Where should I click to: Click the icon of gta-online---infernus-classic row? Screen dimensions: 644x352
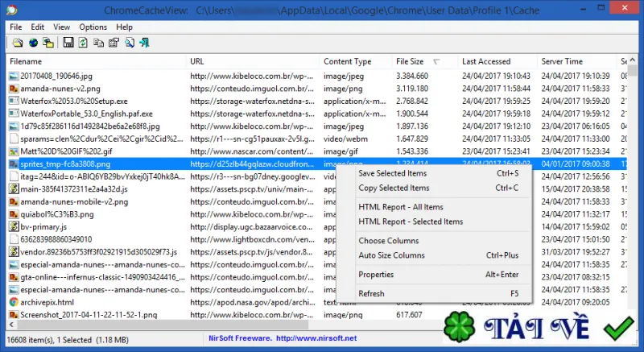pyautogui.click(x=14, y=277)
